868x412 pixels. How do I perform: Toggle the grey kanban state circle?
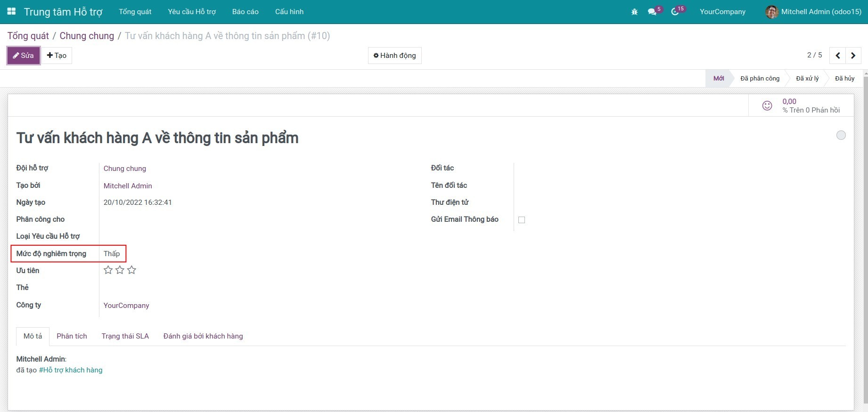841,136
